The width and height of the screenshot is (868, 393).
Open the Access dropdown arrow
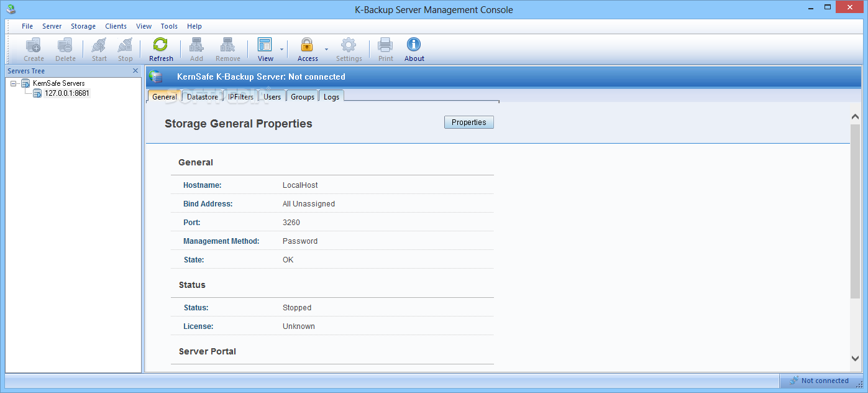[x=327, y=49]
